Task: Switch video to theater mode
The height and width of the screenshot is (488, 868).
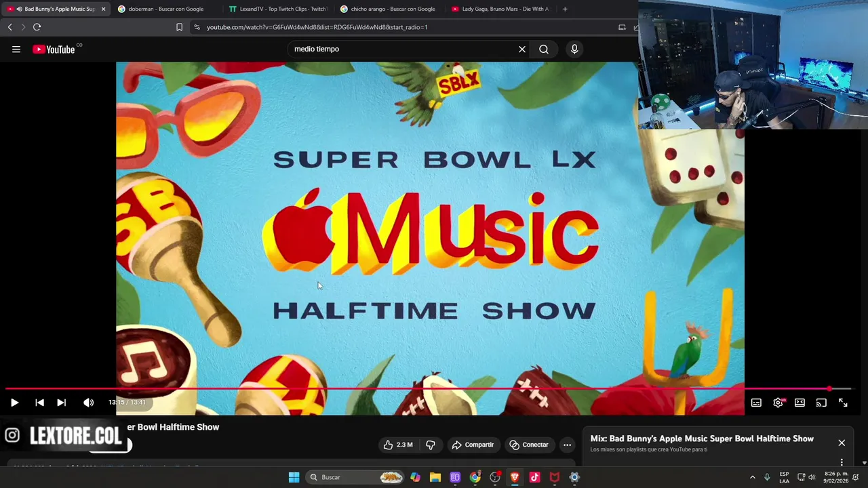Action: [x=800, y=403]
